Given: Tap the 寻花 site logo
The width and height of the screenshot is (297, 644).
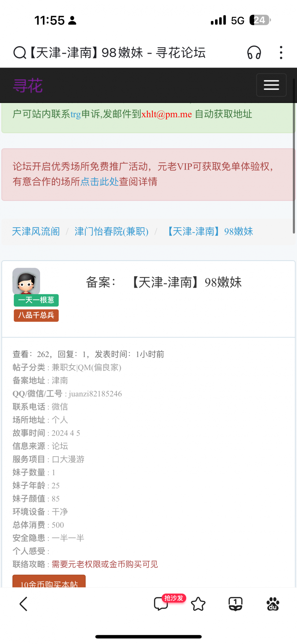Looking at the screenshot, I should (28, 85).
